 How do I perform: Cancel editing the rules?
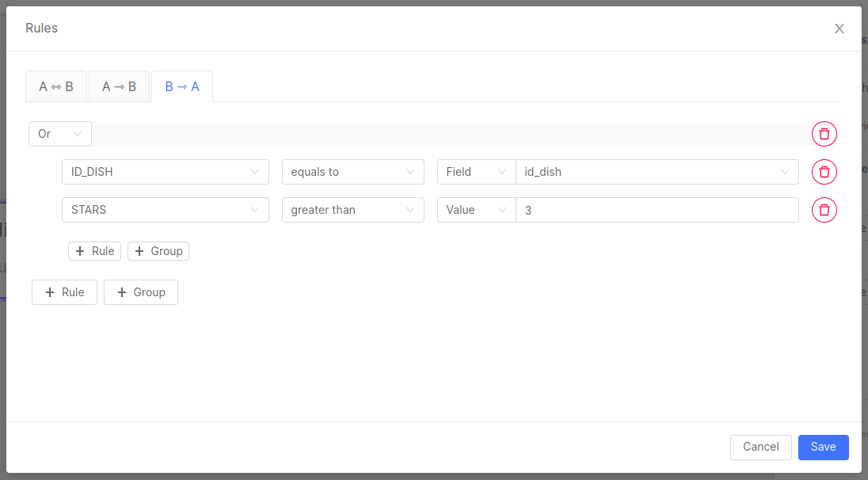pos(760,447)
